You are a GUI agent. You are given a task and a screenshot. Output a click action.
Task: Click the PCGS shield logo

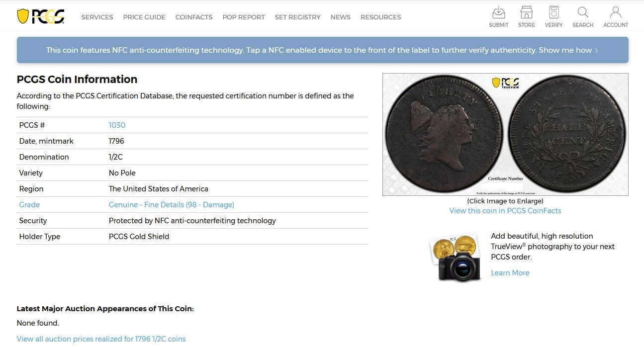(x=41, y=16)
